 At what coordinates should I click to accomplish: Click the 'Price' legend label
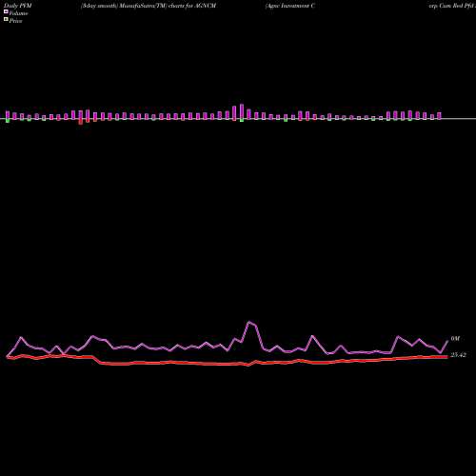click(x=15, y=21)
